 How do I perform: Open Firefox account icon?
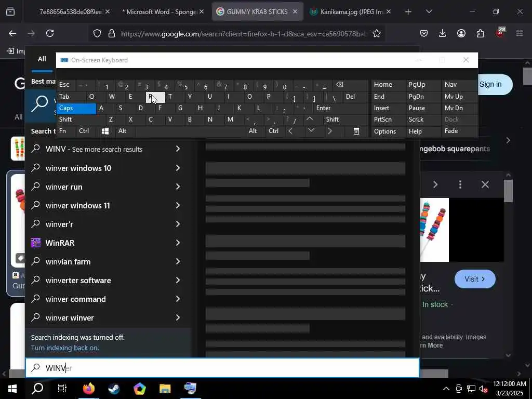pos(461,33)
